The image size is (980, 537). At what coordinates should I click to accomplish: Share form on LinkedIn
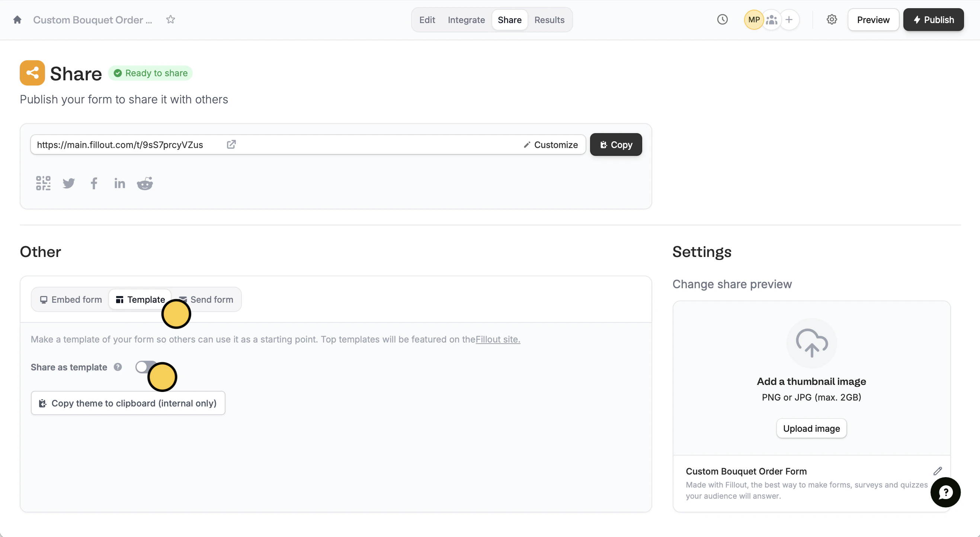[119, 184]
